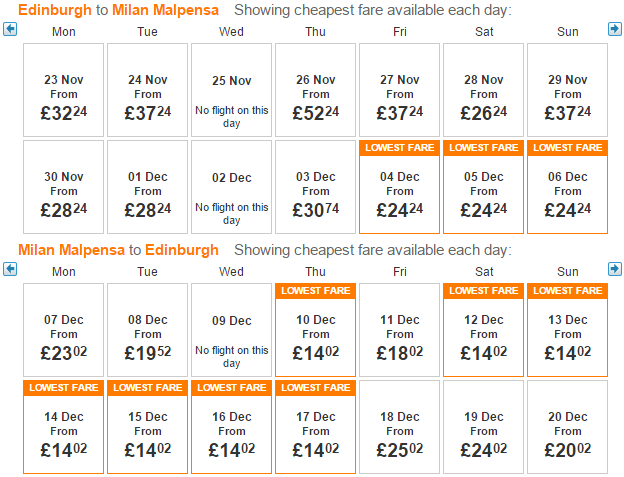Pick the 11 Dec return fare £18.02
The width and height of the screenshot is (624, 477).
pyautogui.click(x=399, y=330)
